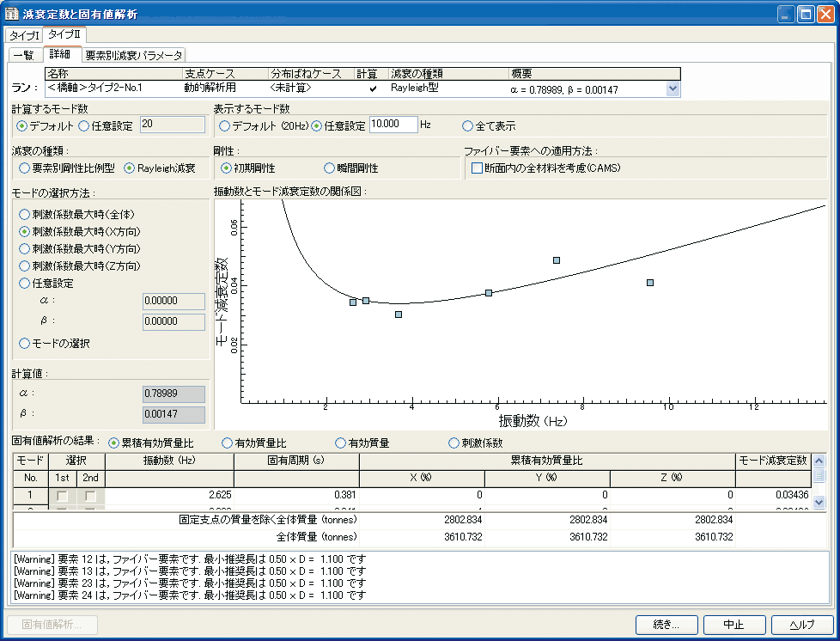
Task: Click the data point near 5.8 Hz on graph
Action: [489, 293]
